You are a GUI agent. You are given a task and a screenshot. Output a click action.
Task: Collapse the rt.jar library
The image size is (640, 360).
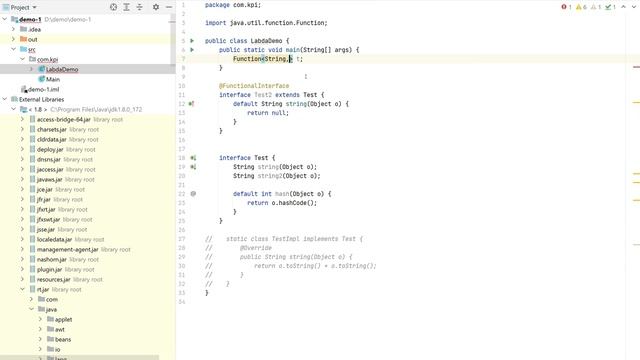pyautogui.click(x=22, y=289)
